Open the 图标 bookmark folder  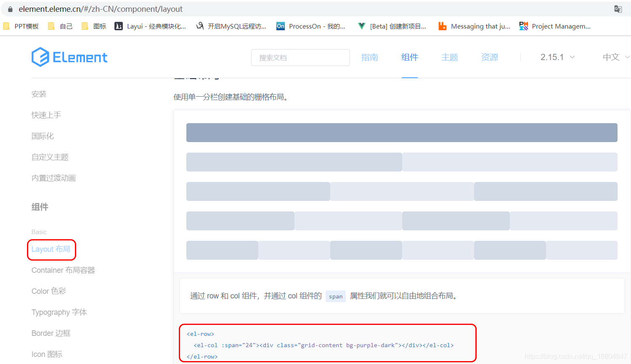pos(94,26)
